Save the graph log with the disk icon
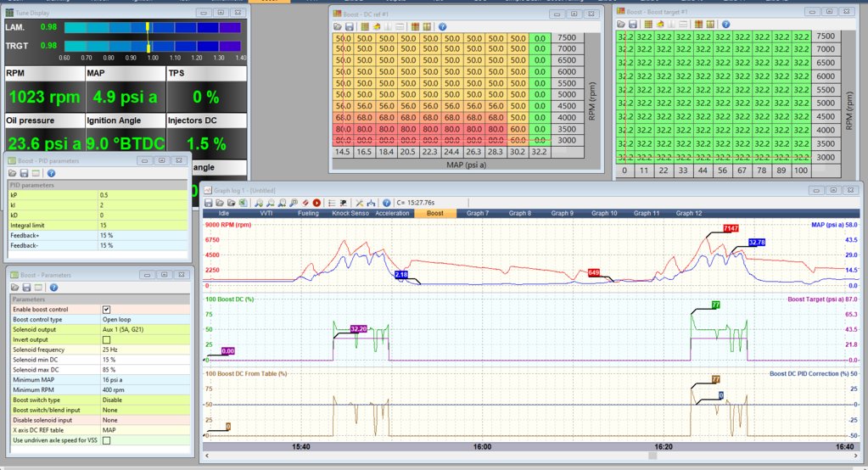The height and width of the screenshot is (470, 868). point(208,203)
